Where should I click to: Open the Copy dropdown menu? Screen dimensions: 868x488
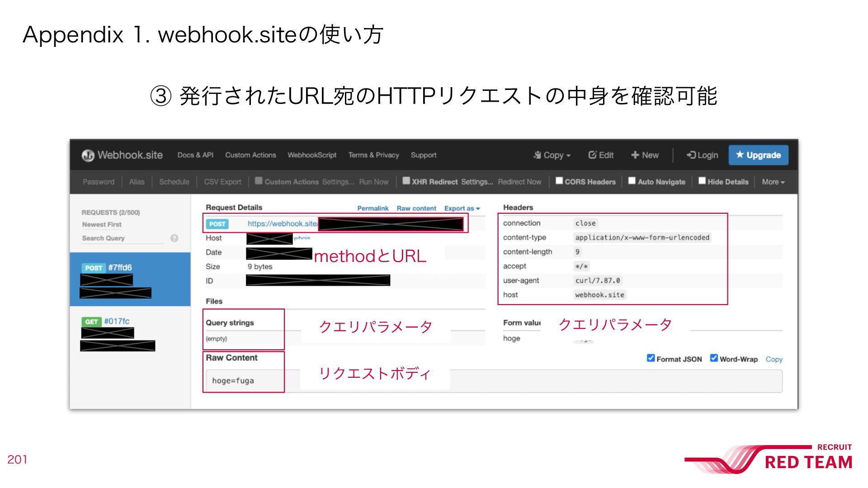tap(552, 155)
